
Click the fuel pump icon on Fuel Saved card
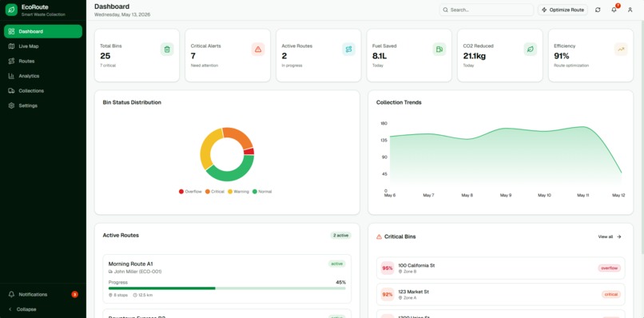click(439, 50)
